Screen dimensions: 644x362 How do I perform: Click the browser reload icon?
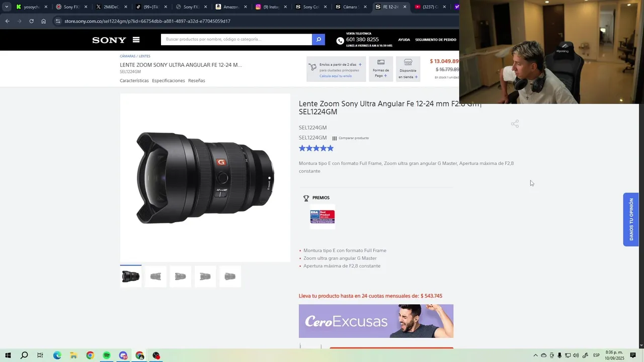coord(31,21)
